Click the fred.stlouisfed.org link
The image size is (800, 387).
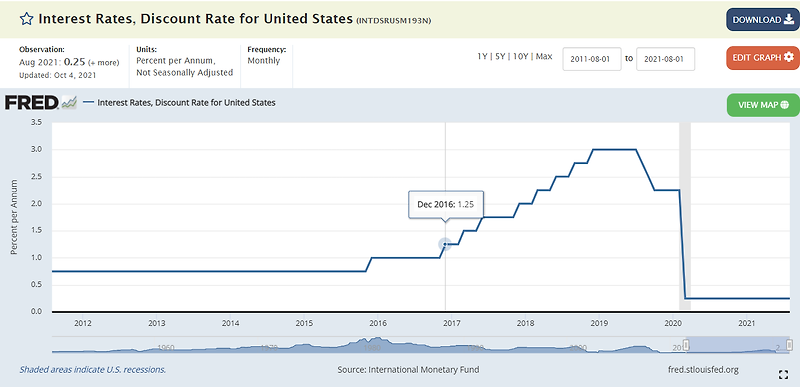(x=703, y=369)
